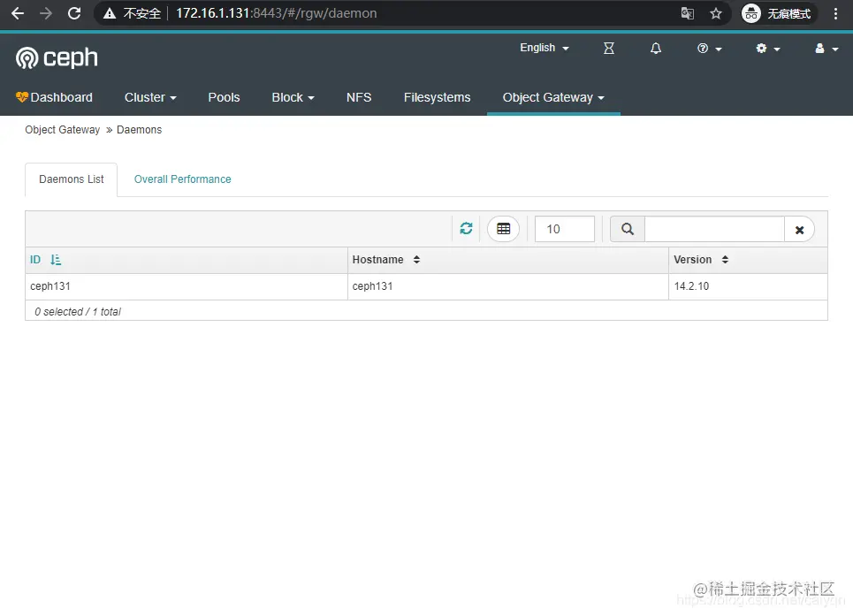Viewport: 853px width, 616px height.
Task: Click the rows-per-page field showing 10
Action: click(x=565, y=229)
